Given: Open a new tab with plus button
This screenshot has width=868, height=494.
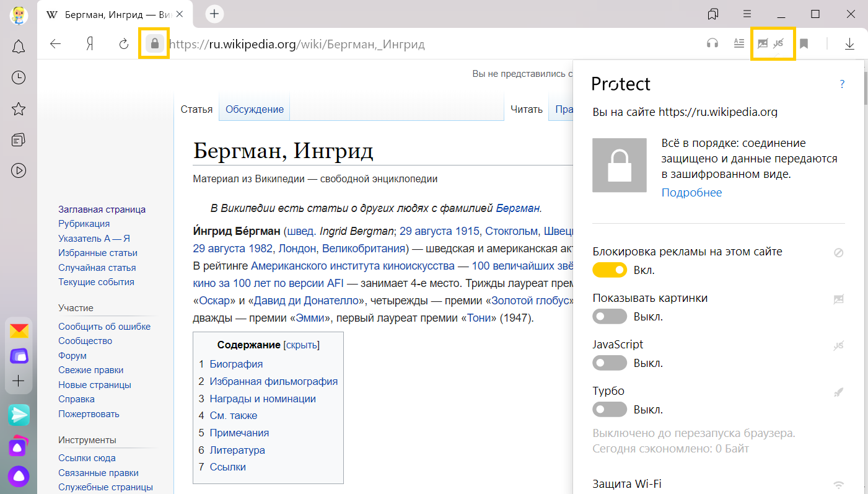Looking at the screenshot, I should 214,14.
